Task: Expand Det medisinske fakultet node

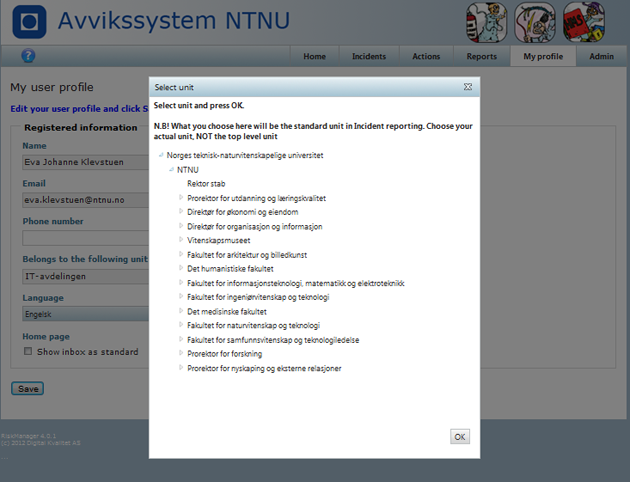Action: tap(181, 311)
